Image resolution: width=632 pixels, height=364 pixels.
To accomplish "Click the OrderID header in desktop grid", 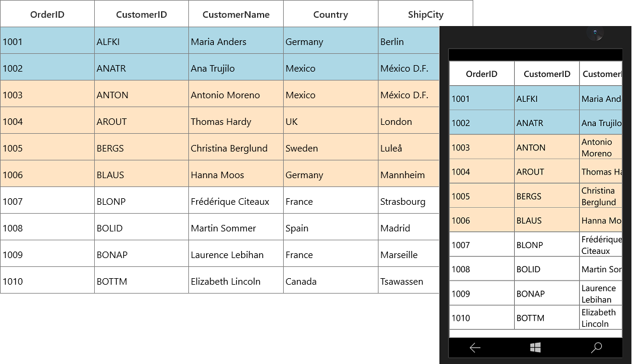I will click(x=47, y=14).
